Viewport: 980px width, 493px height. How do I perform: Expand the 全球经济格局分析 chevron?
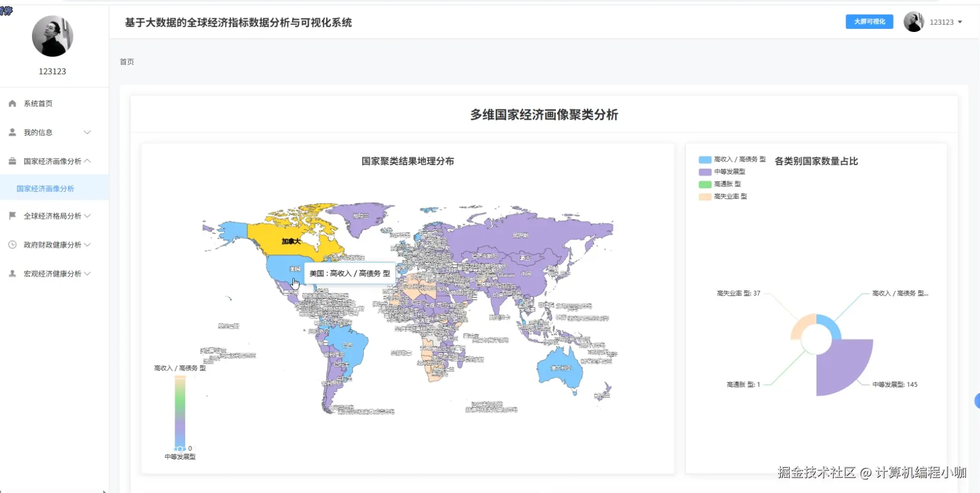click(x=88, y=215)
